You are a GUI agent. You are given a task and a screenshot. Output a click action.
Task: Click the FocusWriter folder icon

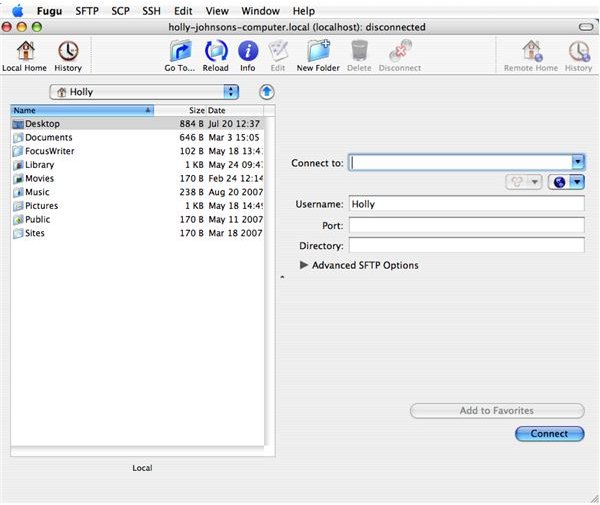click(x=18, y=151)
